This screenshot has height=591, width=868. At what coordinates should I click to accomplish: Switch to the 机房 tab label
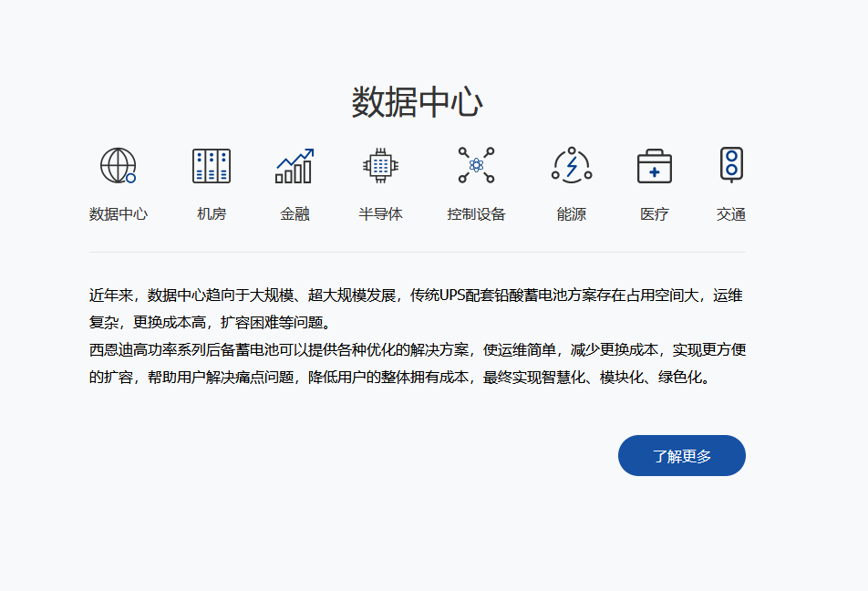point(212,213)
